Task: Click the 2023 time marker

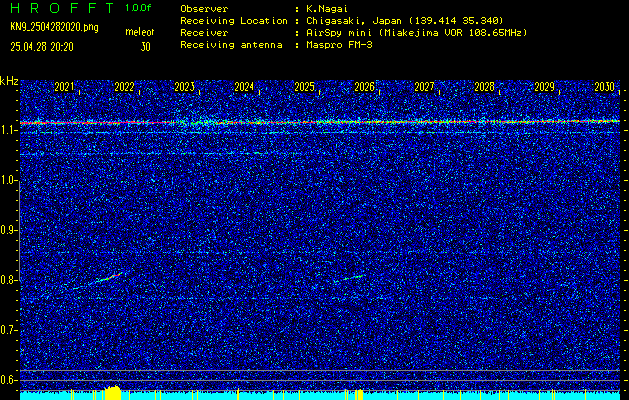Action: 185,87
